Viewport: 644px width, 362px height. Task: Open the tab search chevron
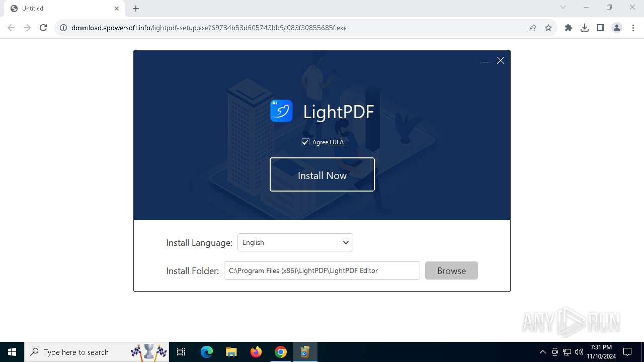point(563,7)
